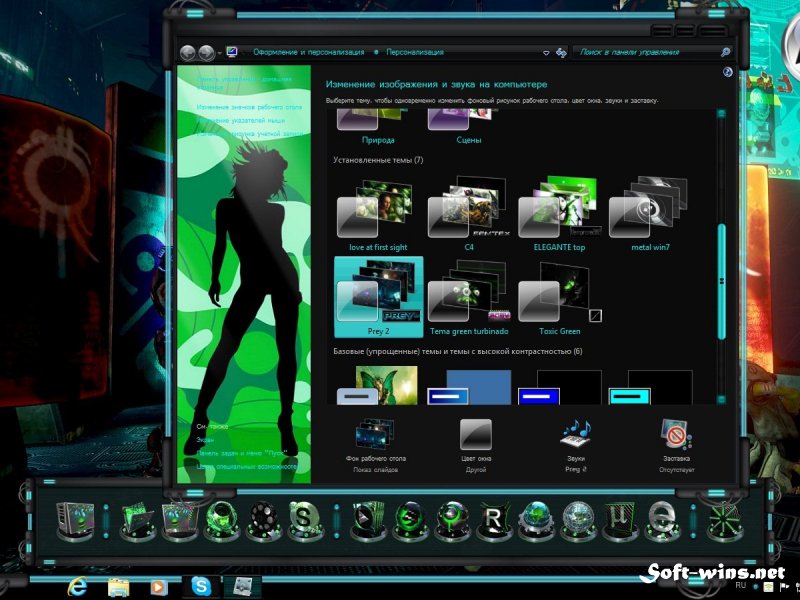The width and height of the screenshot is (800, 600).
Task: Click the search magnifier icon
Action: tap(725, 52)
